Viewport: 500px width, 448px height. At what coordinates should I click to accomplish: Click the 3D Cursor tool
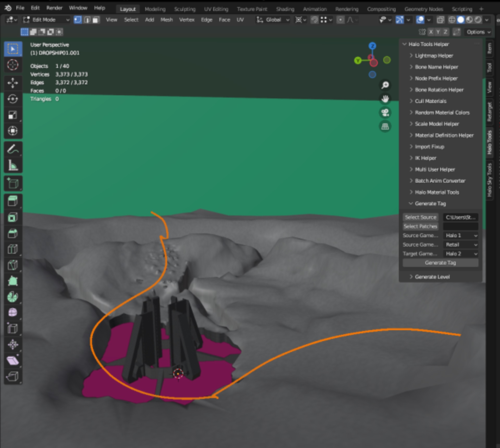coord(13,65)
